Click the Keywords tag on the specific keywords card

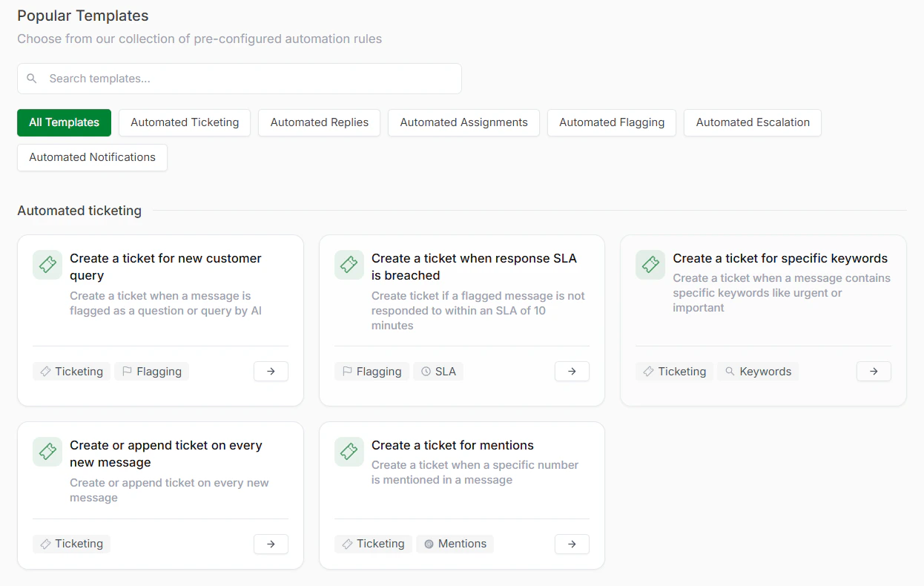click(757, 371)
